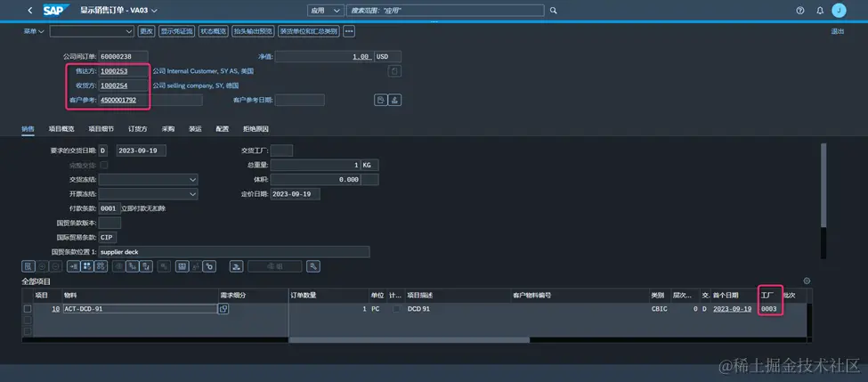Open ship-to party link 1000254
The height and width of the screenshot is (382, 868).
(x=114, y=85)
